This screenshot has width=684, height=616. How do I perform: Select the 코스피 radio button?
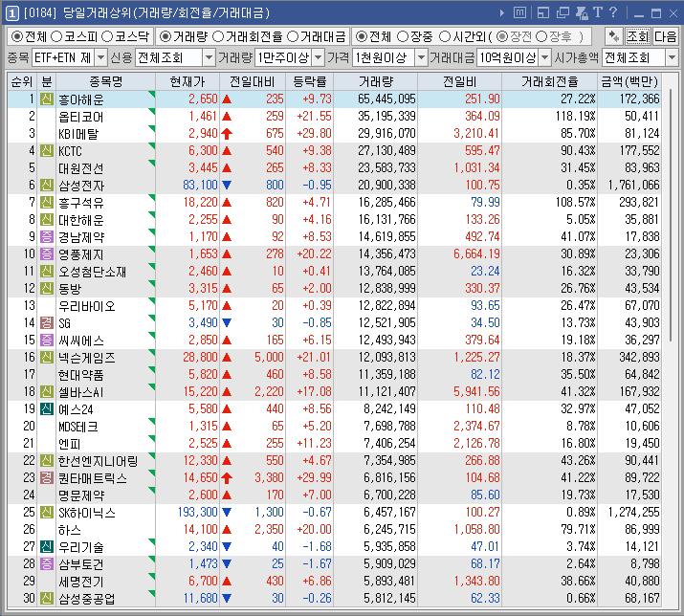[56, 36]
